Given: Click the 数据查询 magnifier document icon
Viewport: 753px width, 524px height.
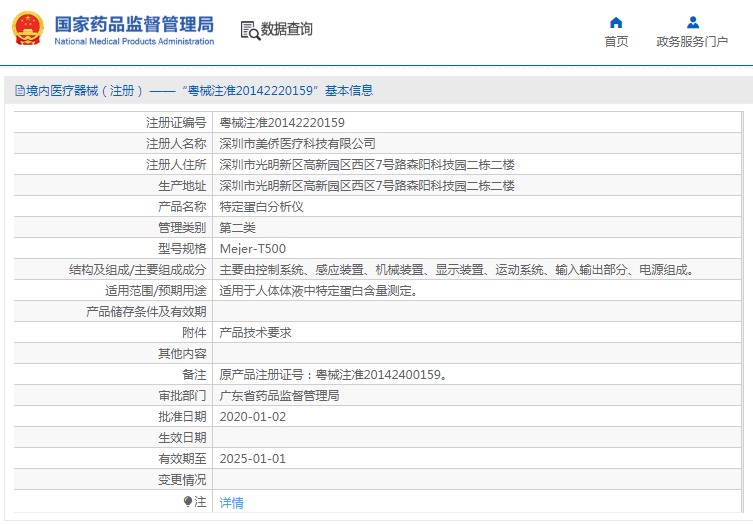Looking at the screenshot, I should pyautogui.click(x=249, y=30).
